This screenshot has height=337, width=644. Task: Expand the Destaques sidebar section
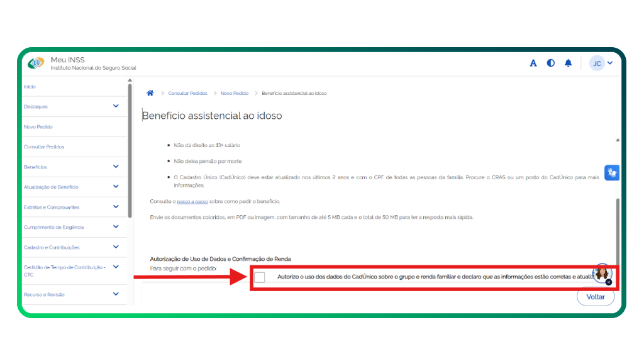[116, 106]
